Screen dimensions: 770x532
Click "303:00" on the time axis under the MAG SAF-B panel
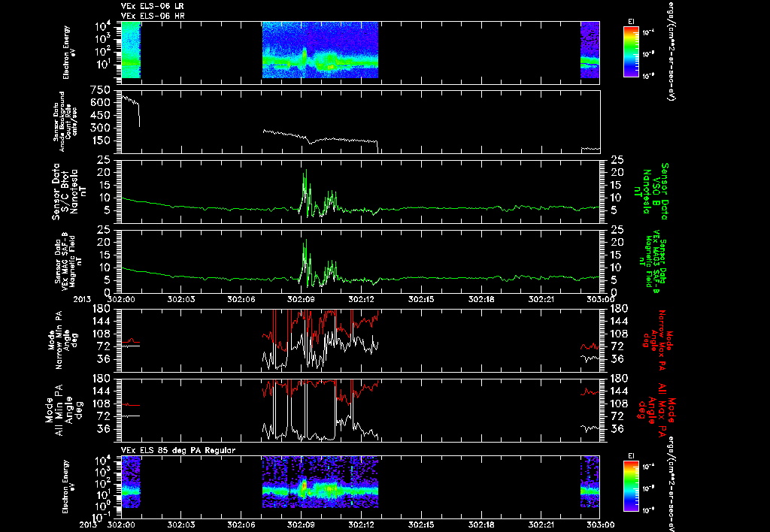click(600, 299)
